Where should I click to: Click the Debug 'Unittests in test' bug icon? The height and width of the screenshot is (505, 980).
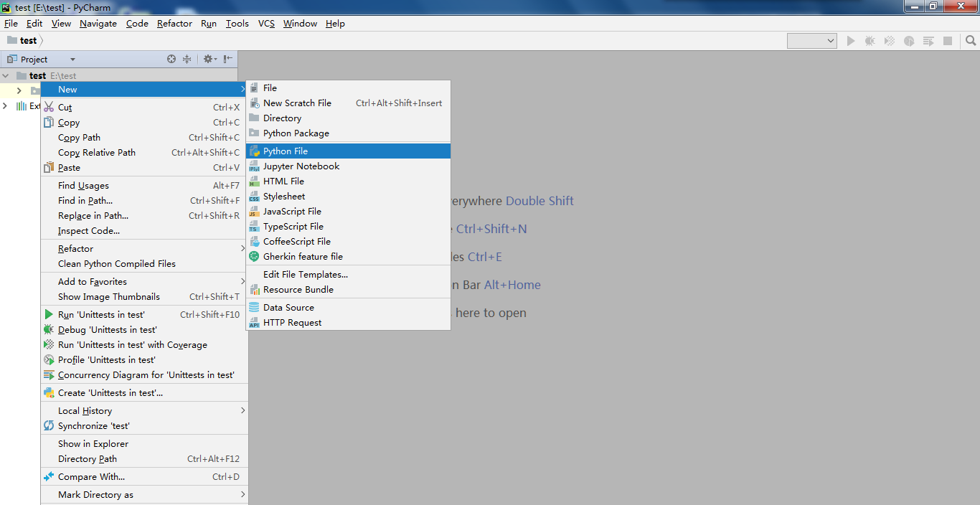49,329
